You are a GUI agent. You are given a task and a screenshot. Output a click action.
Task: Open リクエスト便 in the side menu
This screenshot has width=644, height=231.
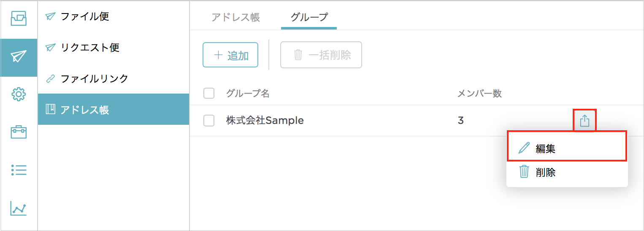[90, 47]
